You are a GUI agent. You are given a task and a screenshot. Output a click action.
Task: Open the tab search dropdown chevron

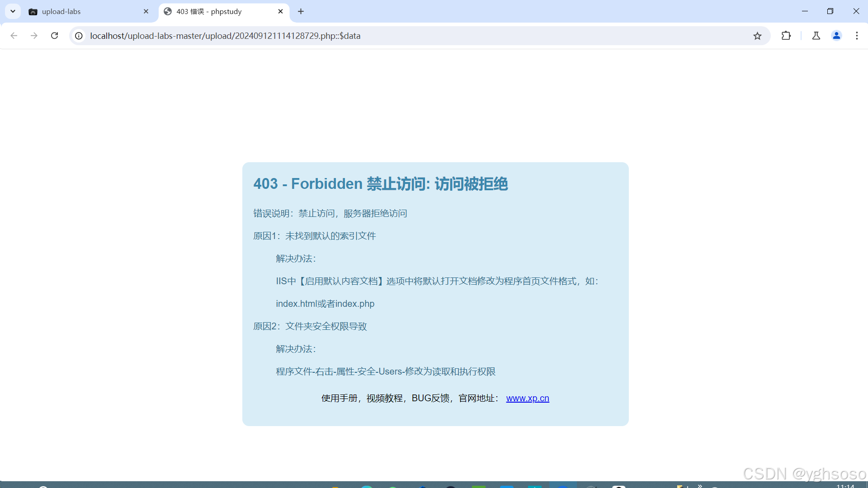13,11
